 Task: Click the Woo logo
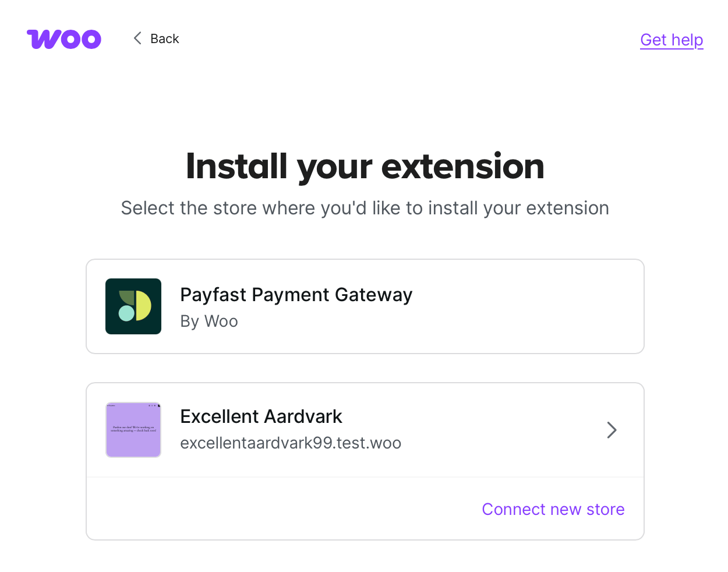[x=64, y=39]
